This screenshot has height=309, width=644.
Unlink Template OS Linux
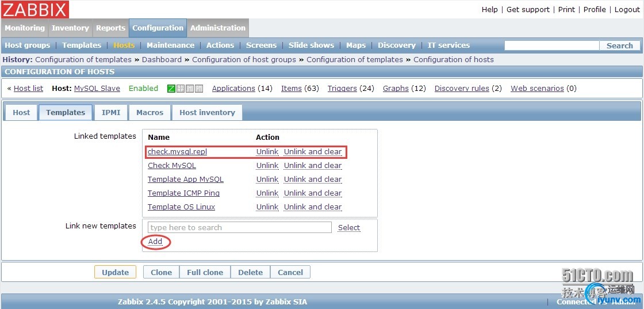click(267, 207)
